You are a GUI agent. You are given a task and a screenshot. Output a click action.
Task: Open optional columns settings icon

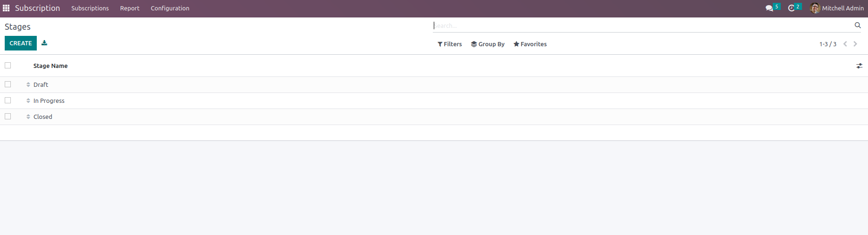(x=859, y=66)
